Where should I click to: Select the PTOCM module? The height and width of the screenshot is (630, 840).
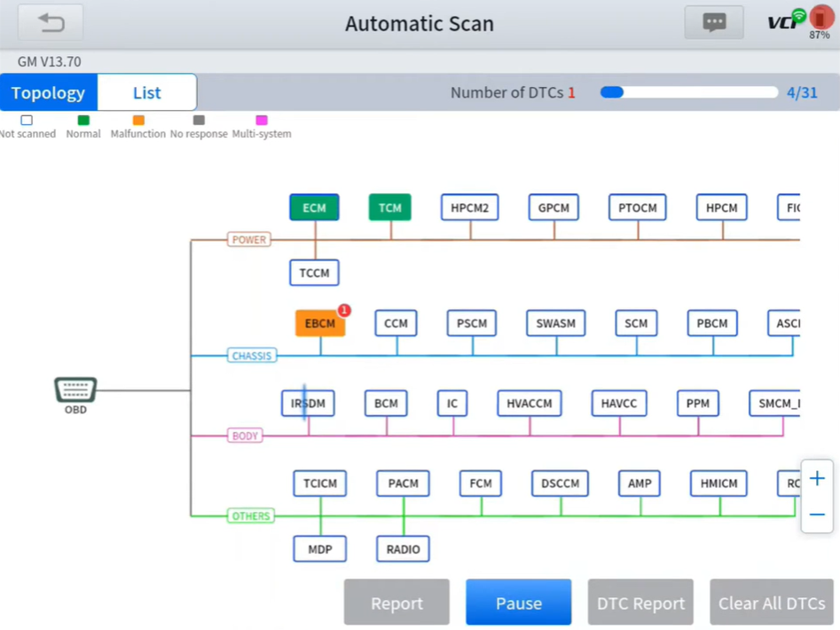(x=638, y=208)
